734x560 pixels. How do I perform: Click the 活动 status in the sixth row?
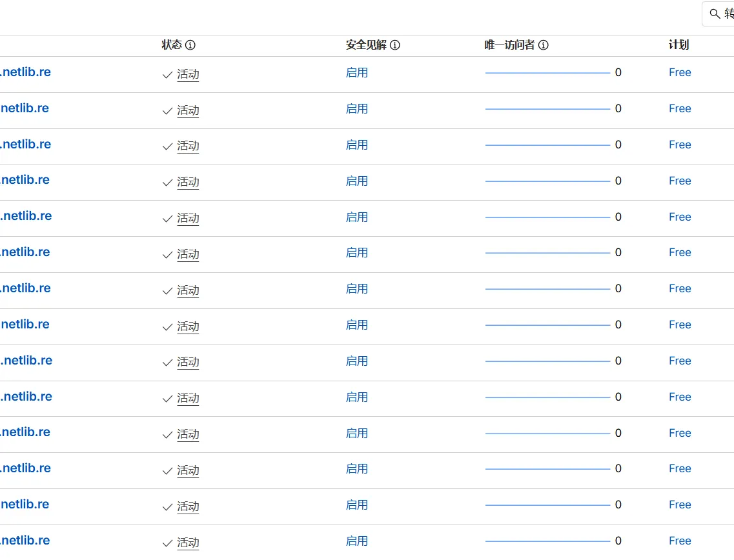(188, 255)
